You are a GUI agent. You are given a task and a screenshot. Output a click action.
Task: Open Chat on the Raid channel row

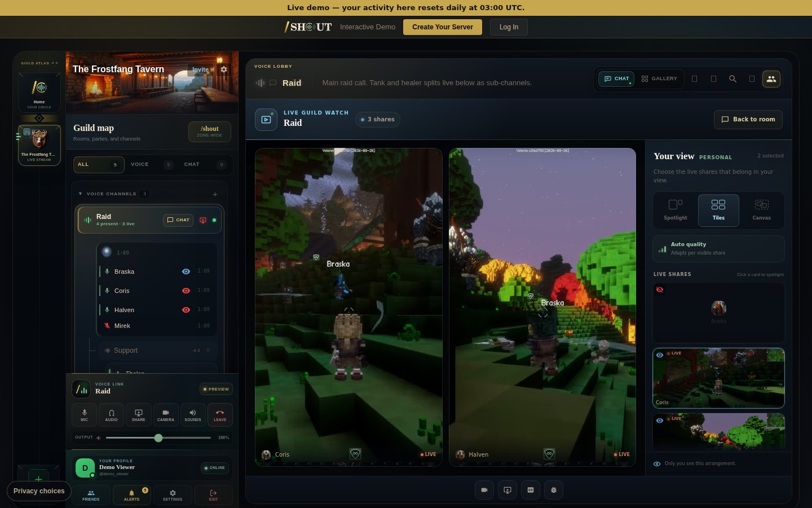(178, 220)
